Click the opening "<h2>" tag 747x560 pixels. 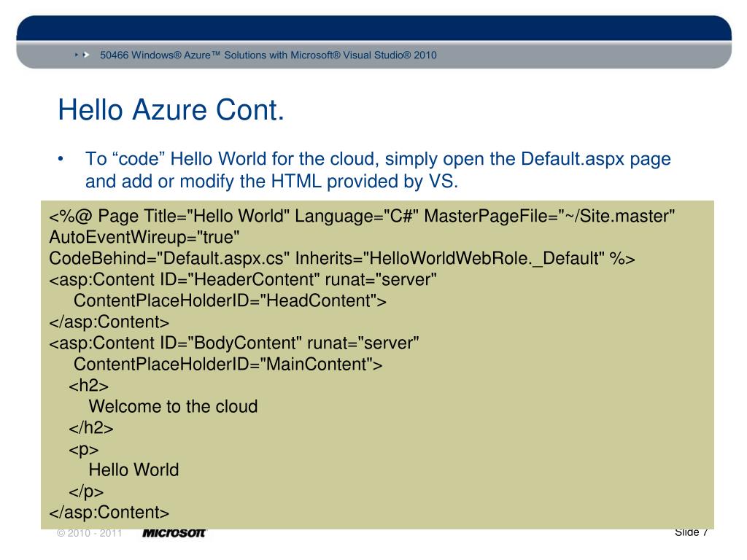(88, 386)
